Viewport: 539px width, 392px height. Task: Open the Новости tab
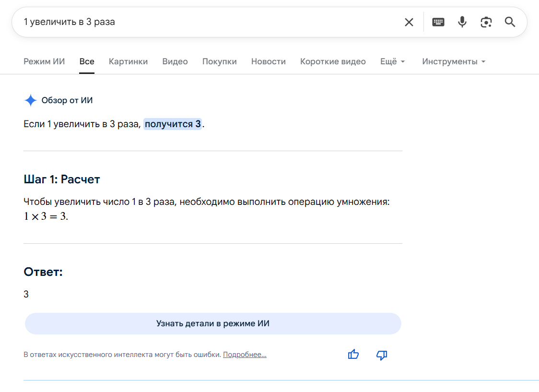pos(268,61)
